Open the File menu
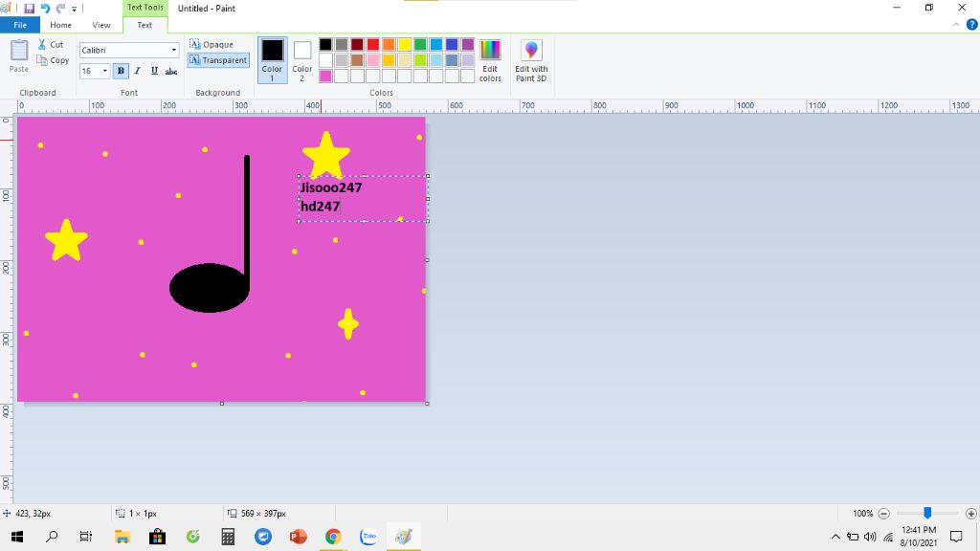 coord(20,25)
